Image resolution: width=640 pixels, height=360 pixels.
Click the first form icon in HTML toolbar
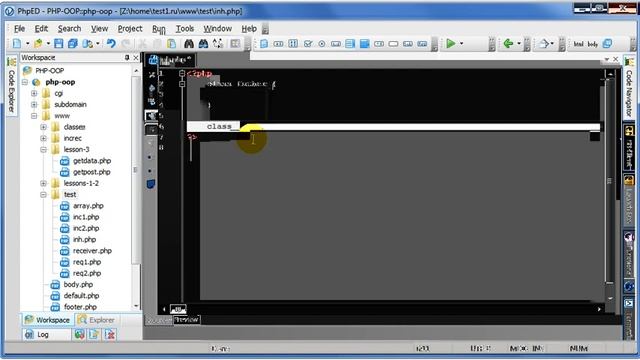tap(264, 44)
